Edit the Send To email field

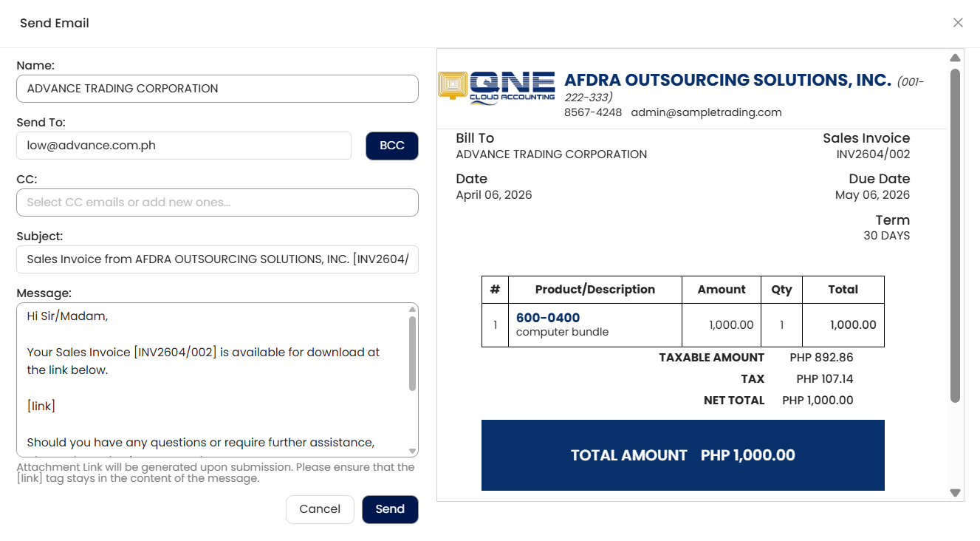(x=184, y=146)
